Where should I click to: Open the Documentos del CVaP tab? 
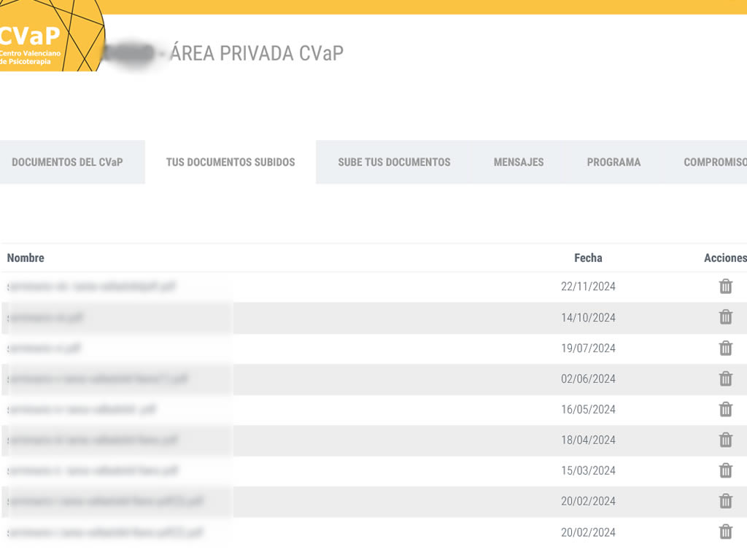pyautogui.click(x=67, y=162)
